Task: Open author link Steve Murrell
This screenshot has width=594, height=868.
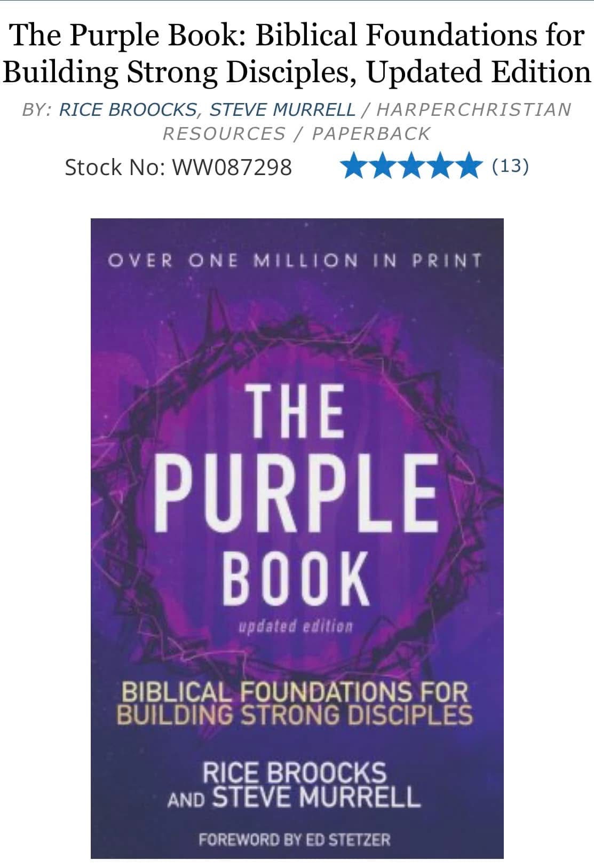Action: click(282, 109)
